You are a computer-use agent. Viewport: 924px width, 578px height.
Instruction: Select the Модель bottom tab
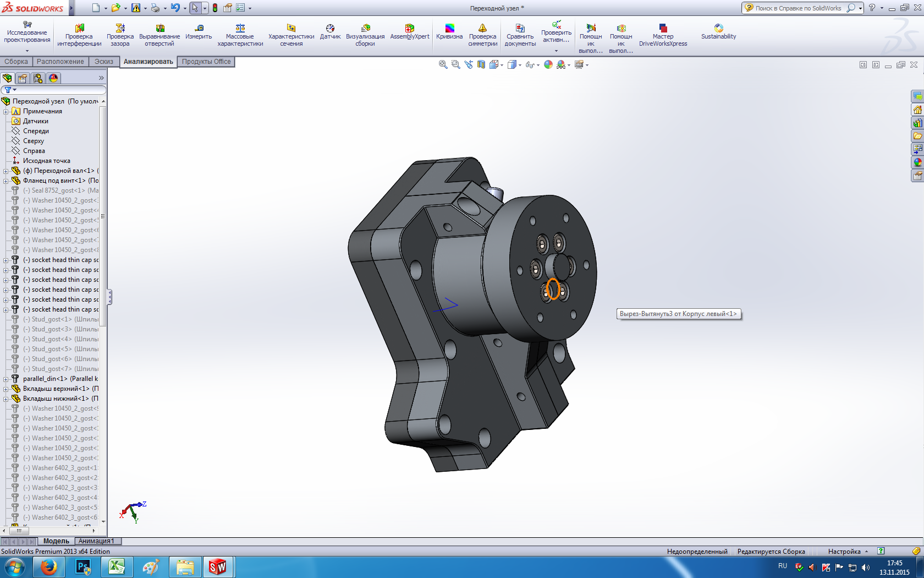56,541
